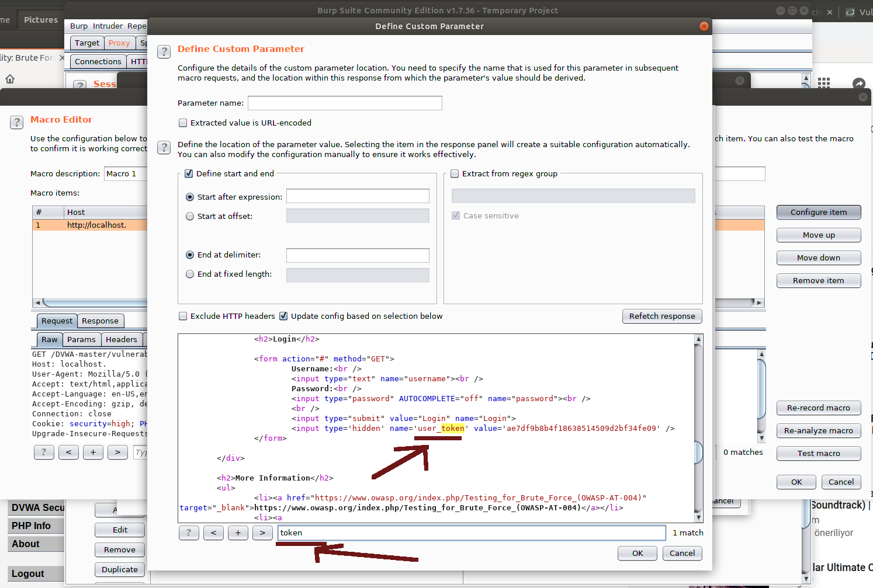The height and width of the screenshot is (588, 873).
Task: Enable Exclude HTTP headers checkbox
Action: pyautogui.click(x=183, y=316)
